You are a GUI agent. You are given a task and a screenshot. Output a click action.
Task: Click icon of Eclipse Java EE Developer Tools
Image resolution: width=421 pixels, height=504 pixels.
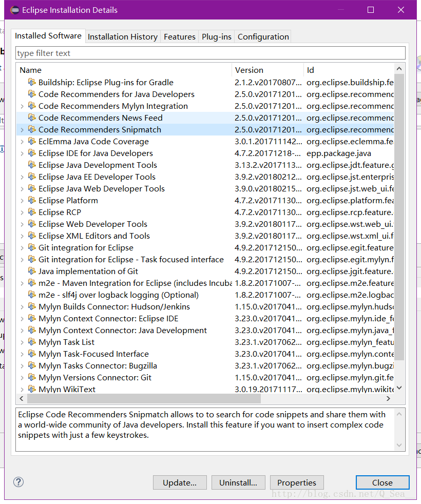tap(32, 177)
